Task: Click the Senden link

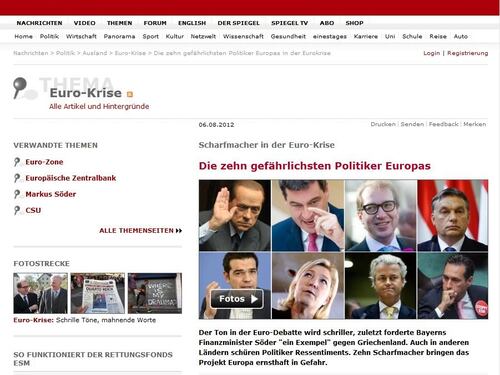Action: click(x=412, y=124)
